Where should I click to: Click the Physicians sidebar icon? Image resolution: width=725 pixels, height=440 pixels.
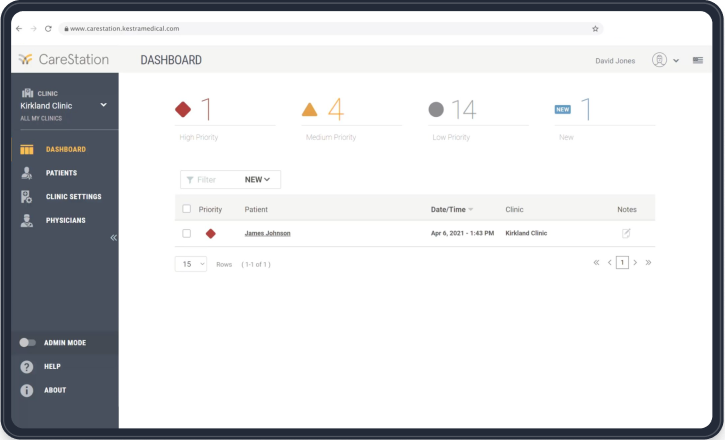point(27,220)
